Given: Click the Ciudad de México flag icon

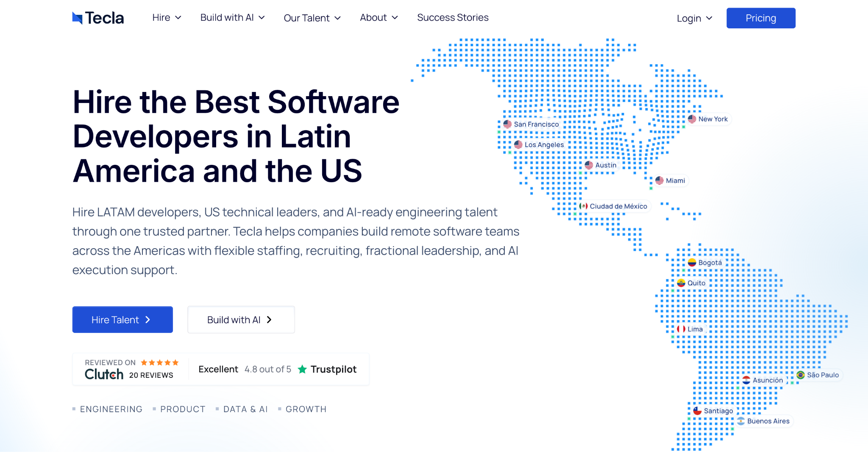Looking at the screenshot, I should tap(584, 206).
